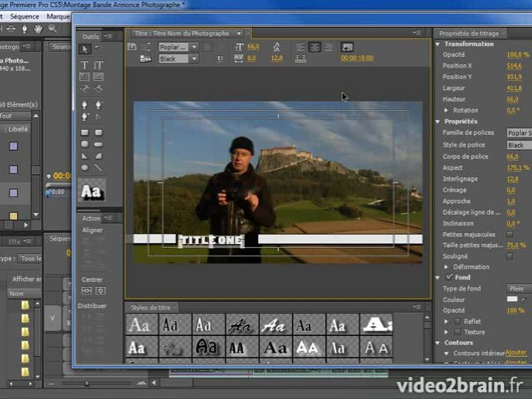Align title text left
The image size is (532, 399).
(x=300, y=47)
